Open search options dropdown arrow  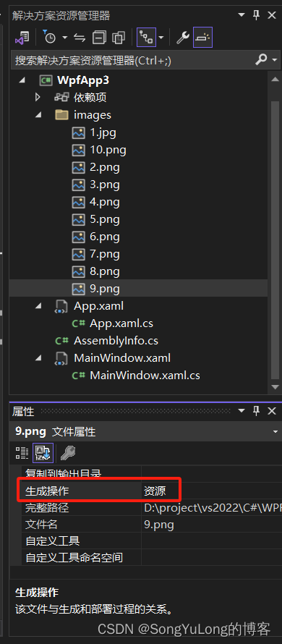tap(275, 60)
